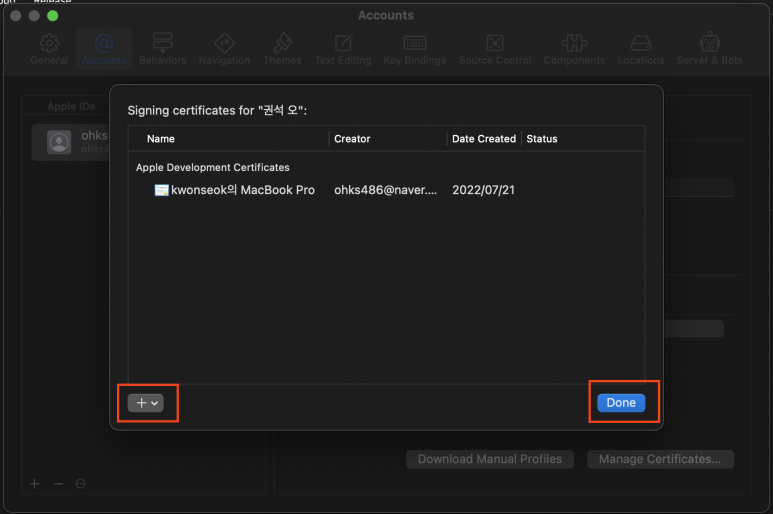The height and width of the screenshot is (514, 773).
Task: Select the ohks account in the Apple IDs list
Action: click(71, 142)
